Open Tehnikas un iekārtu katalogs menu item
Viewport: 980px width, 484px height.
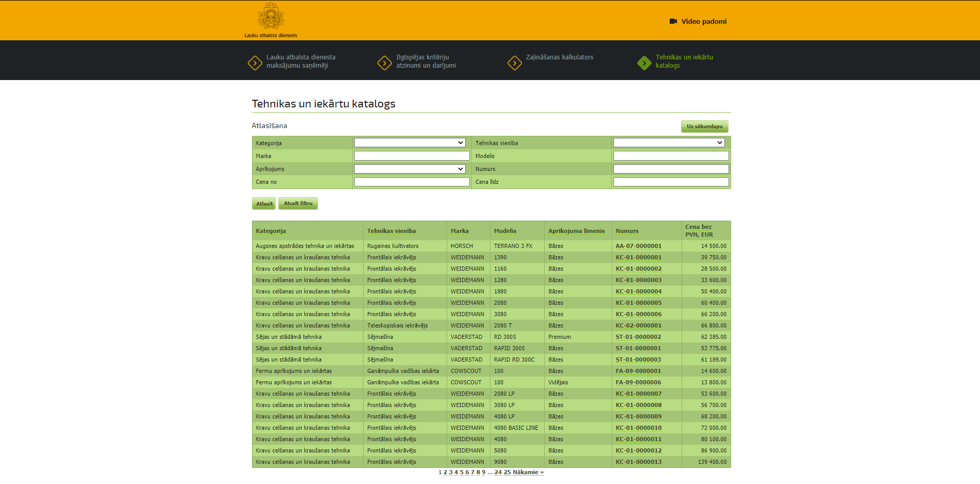pos(684,61)
